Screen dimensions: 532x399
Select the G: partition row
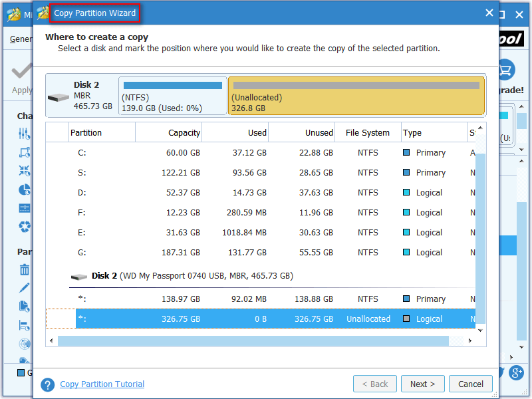(261, 253)
